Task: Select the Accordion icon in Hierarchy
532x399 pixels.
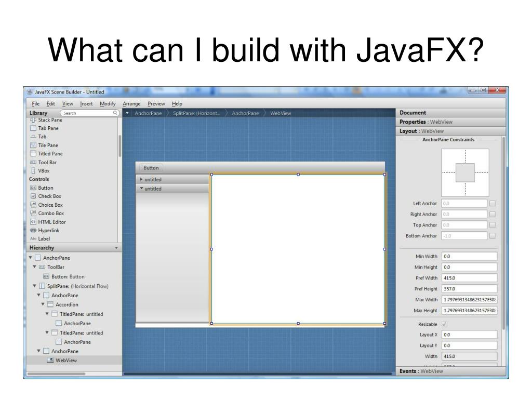Action: 50,304
